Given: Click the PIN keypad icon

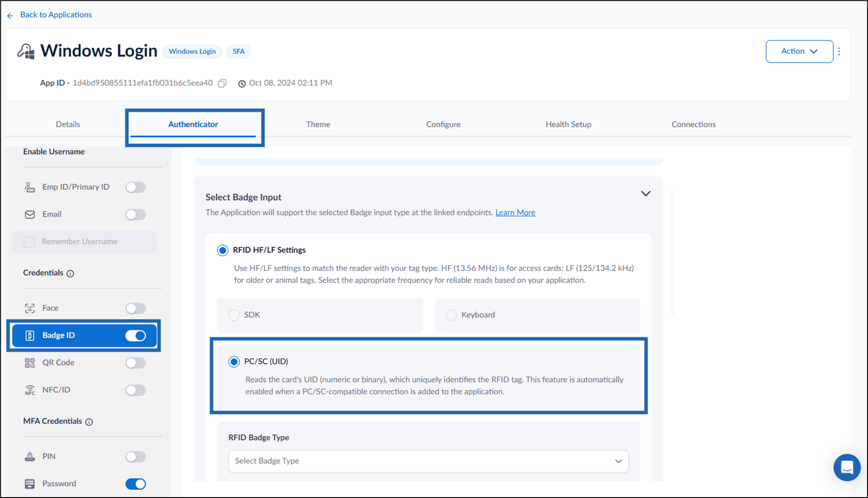Looking at the screenshot, I should 30,457.
